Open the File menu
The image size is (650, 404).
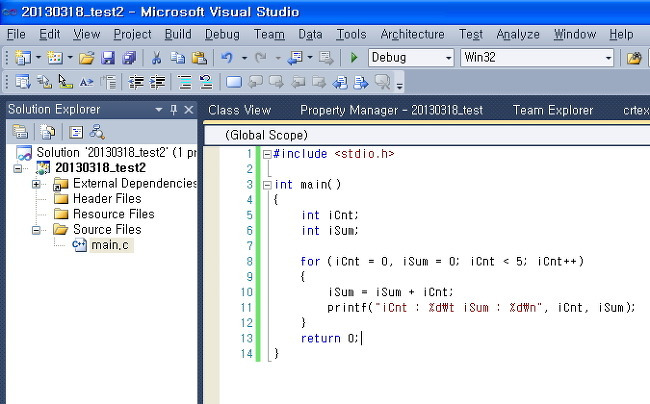click(16, 34)
